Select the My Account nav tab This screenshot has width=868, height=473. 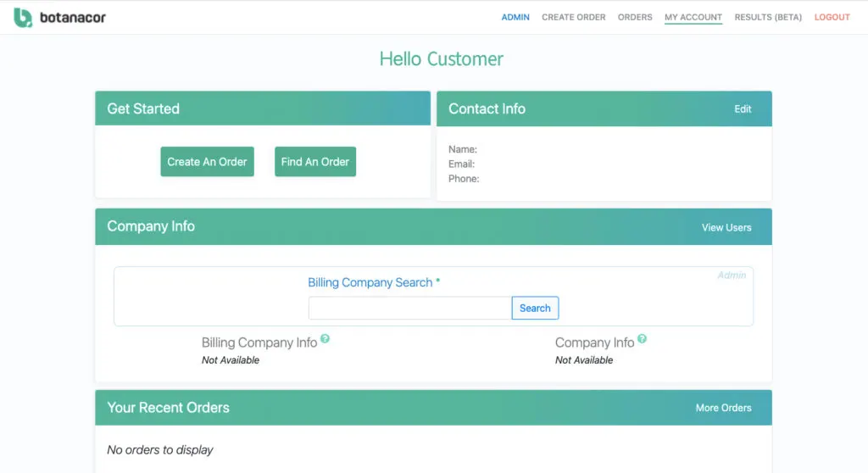693,17
